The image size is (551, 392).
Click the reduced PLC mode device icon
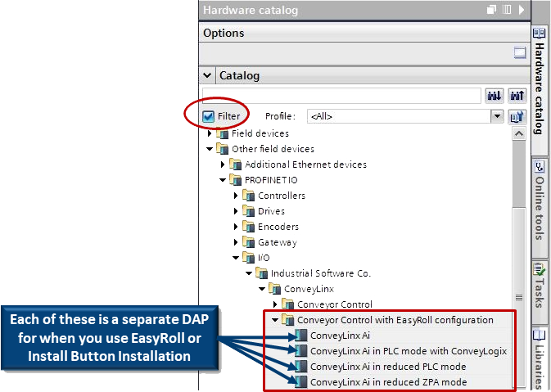tap(301, 367)
